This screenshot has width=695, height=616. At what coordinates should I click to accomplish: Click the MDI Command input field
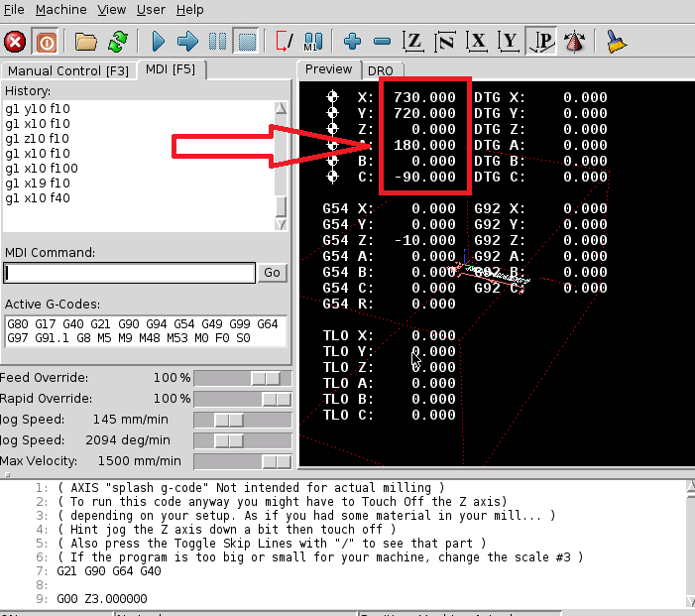coord(129,273)
